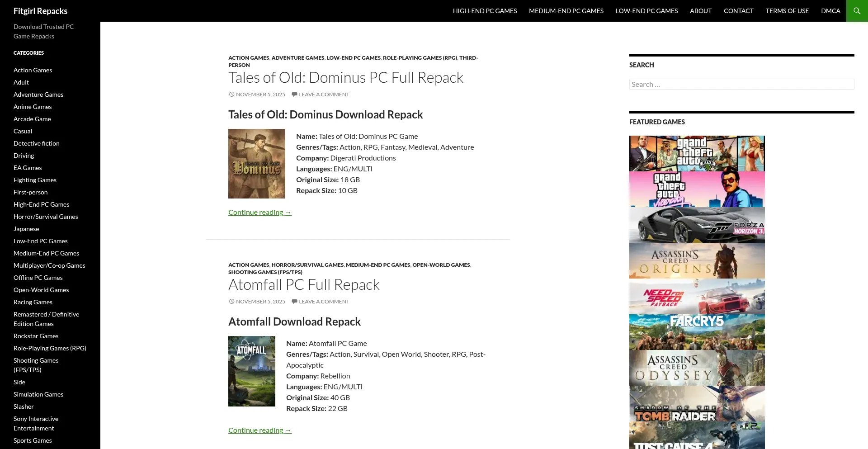Select the Grand Theft Auto V featured banner

[697, 153]
